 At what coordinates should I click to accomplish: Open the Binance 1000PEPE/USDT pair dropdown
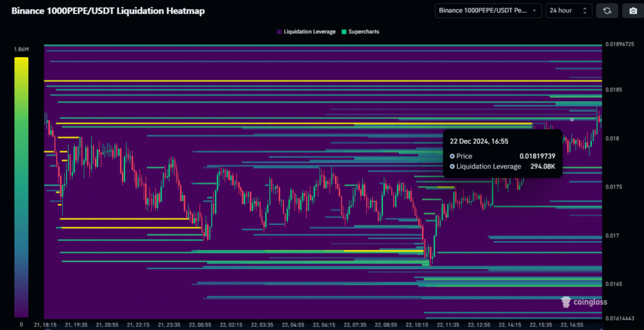click(488, 11)
